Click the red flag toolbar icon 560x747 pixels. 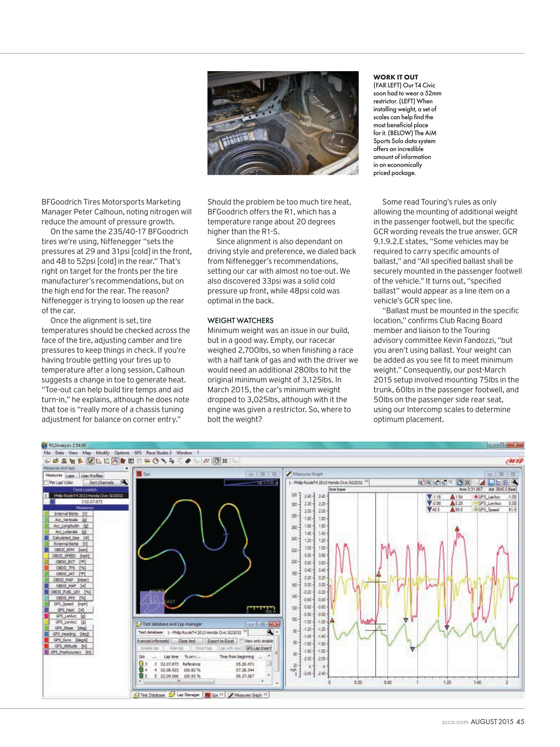[123, 461]
